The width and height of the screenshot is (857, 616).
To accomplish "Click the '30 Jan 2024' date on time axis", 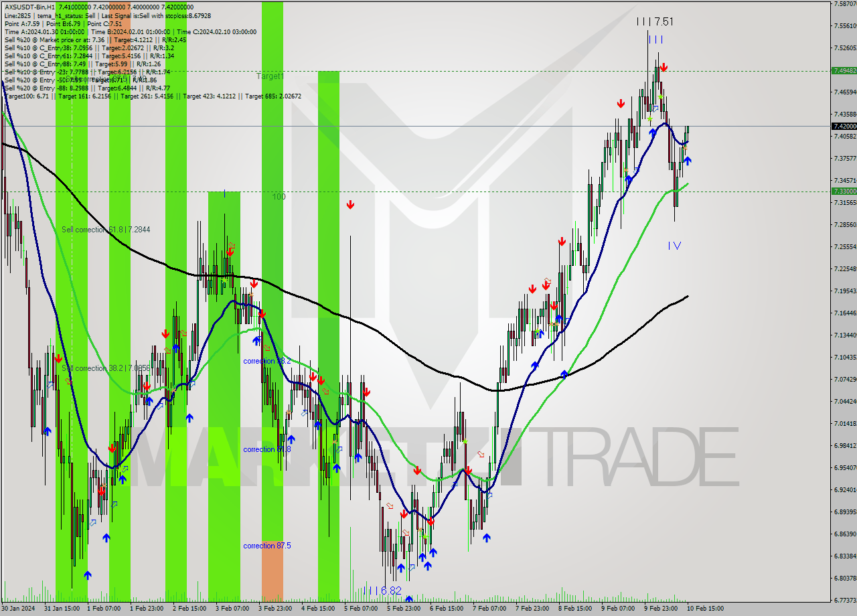I will (x=18, y=609).
